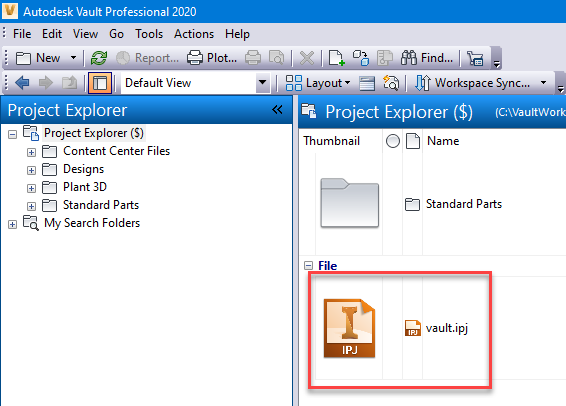The width and height of the screenshot is (566, 406).
Task: Toggle the preview pane toolbar button
Action: 367,83
